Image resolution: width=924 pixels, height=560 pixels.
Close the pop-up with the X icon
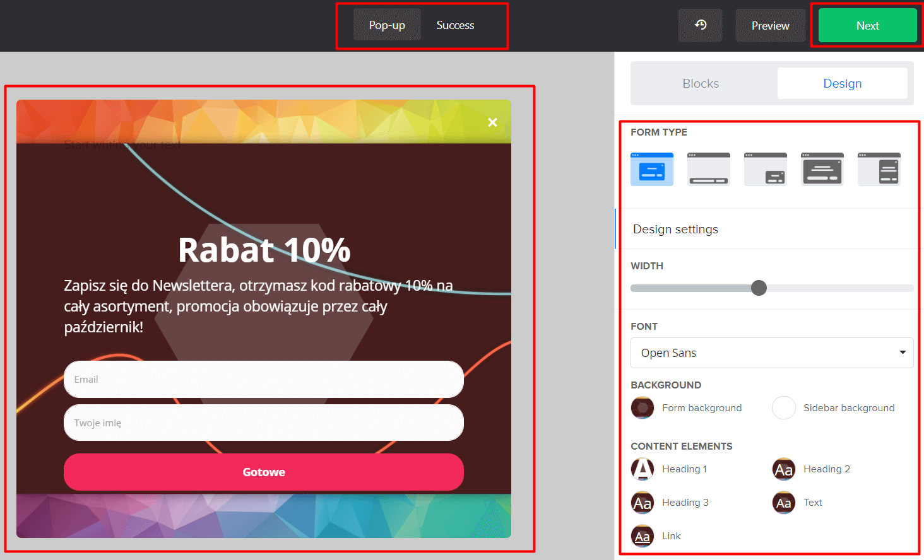[492, 122]
